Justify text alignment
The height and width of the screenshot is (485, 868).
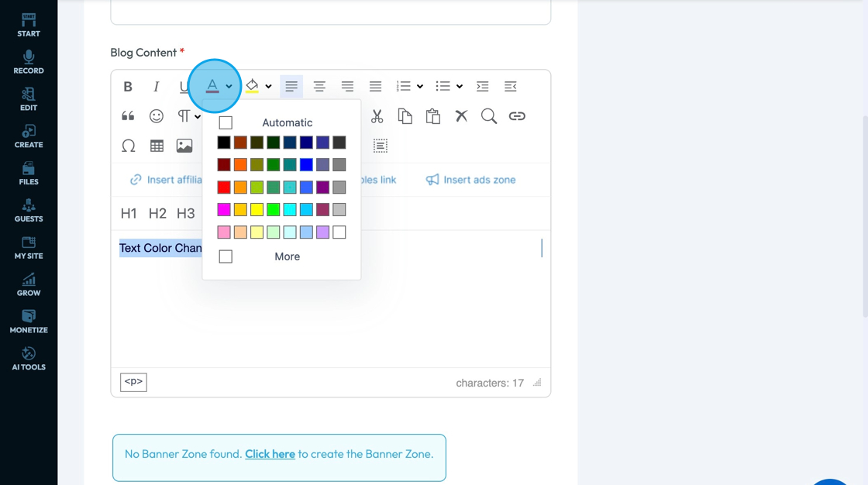[375, 86]
